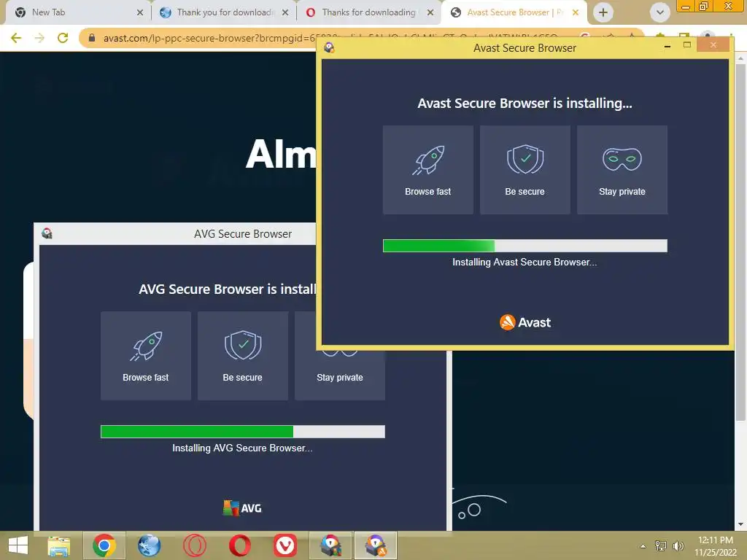Screen dimensions: 747x560
Task: Reload the current avast.com page
Action: (x=63, y=38)
